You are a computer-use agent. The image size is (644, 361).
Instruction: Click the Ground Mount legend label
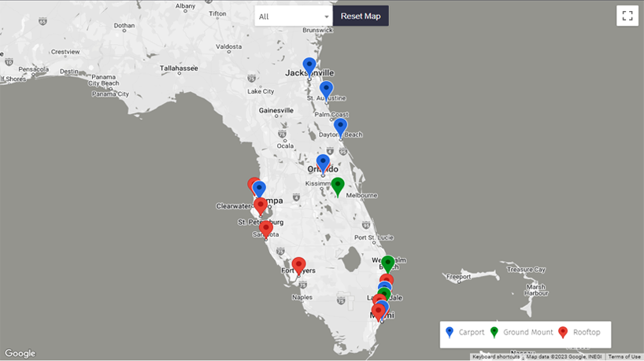pyautogui.click(x=528, y=332)
